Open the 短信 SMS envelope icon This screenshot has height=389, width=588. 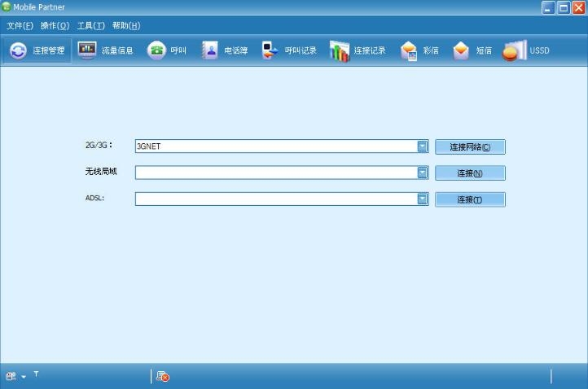pos(461,50)
